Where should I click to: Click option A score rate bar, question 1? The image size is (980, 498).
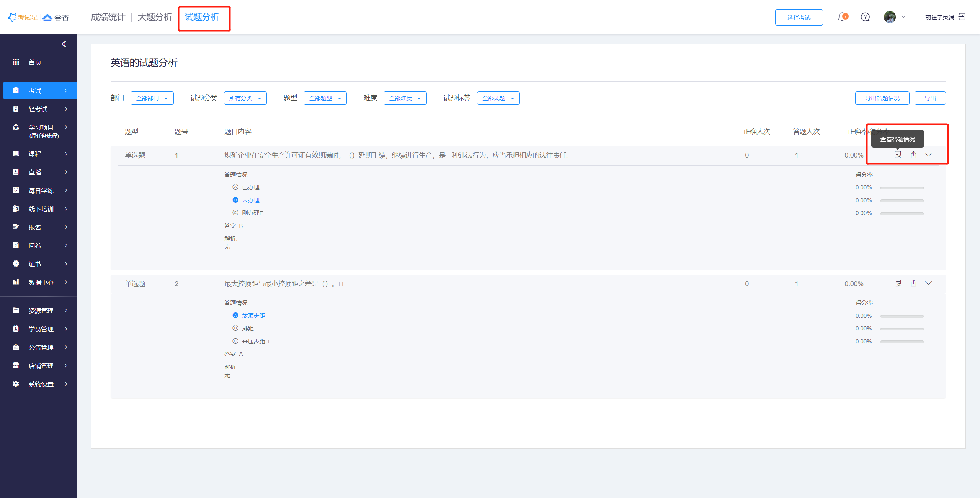(902, 188)
